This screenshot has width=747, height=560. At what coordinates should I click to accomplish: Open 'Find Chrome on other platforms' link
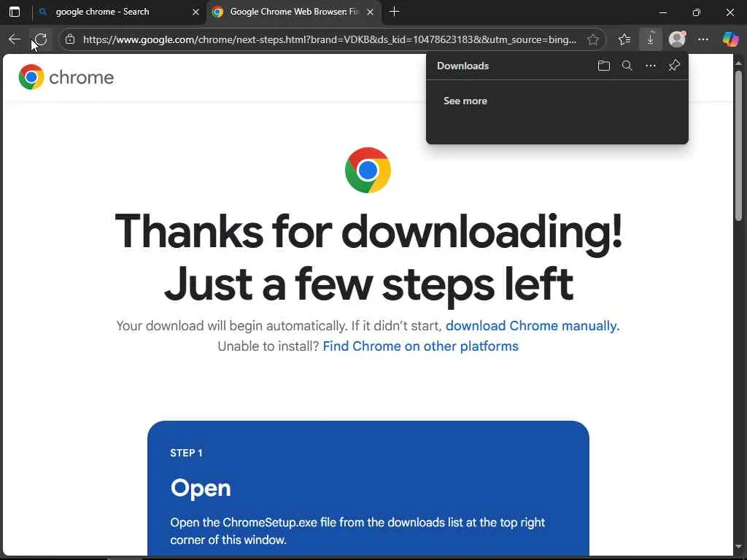[421, 346]
